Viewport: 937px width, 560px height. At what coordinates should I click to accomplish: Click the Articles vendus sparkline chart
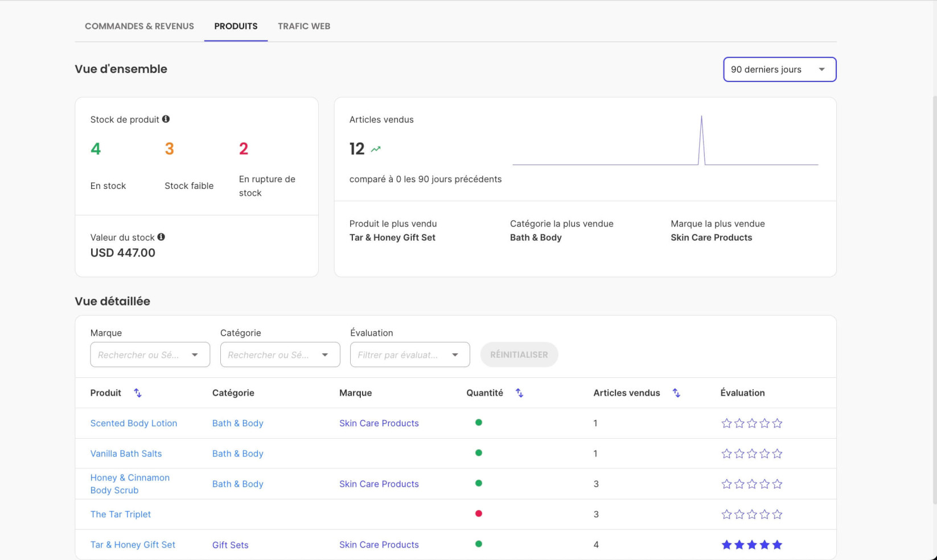click(x=665, y=141)
